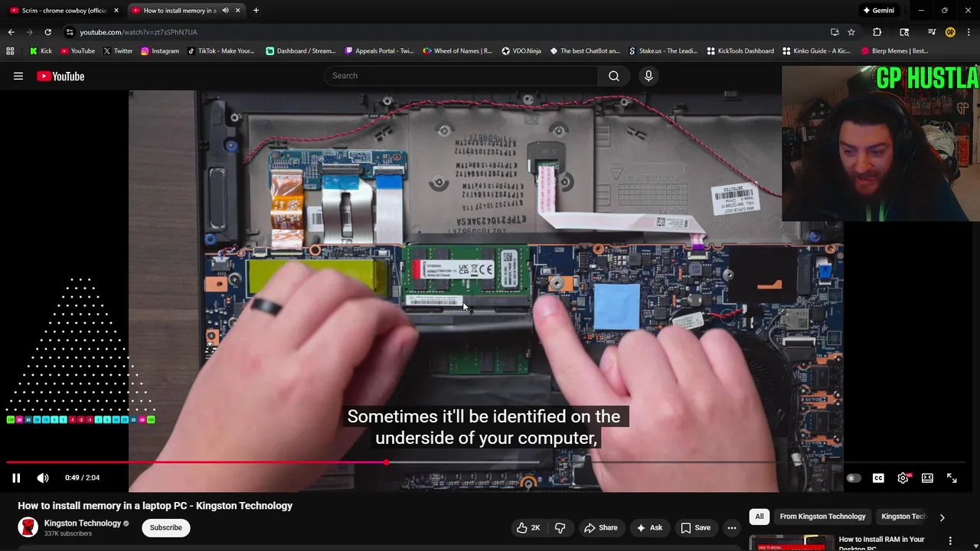The image size is (980, 551).
Task: Open the Chrome apps grid shortcut
Action: tap(10, 51)
